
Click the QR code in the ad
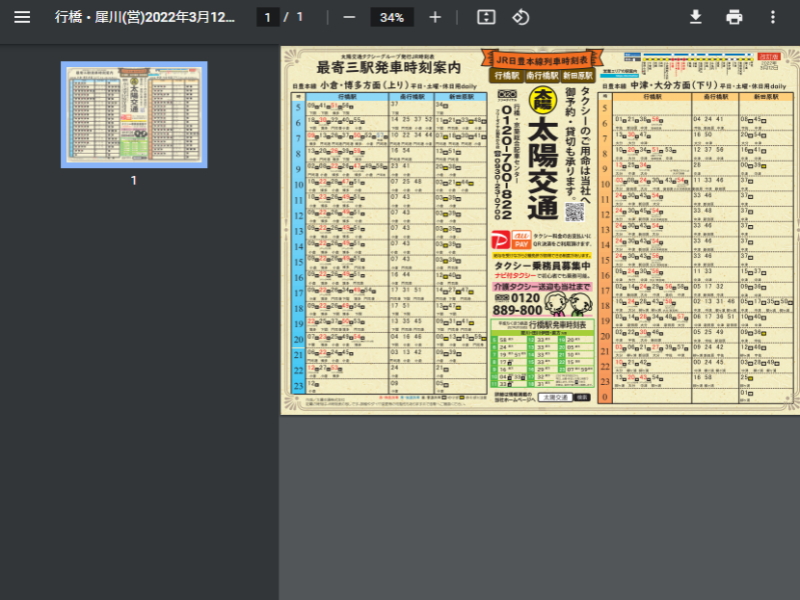[574, 212]
